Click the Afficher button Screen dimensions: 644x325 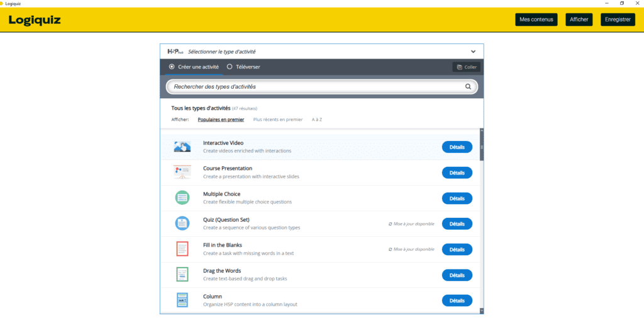[x=579, y=20]
